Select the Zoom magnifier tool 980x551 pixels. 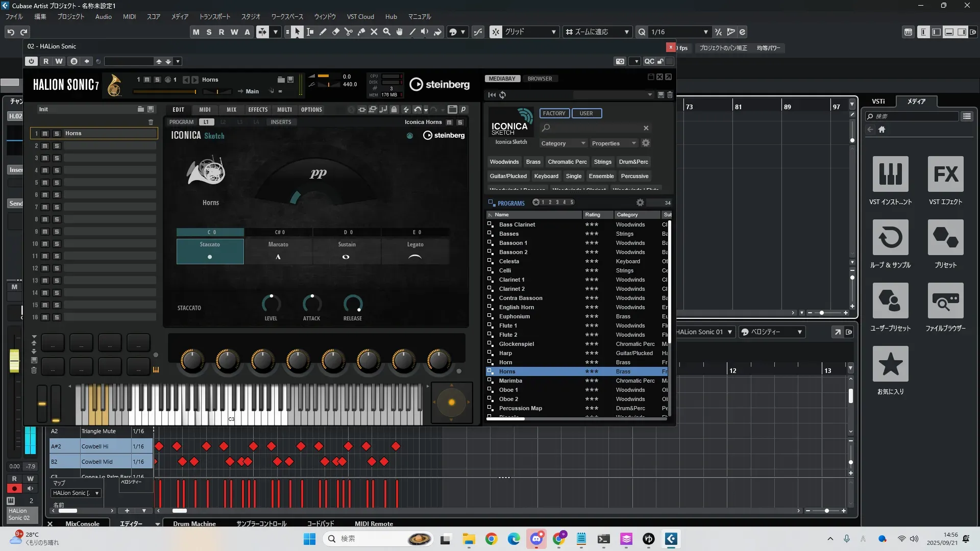pyautogui.click(x=387, y=32)
